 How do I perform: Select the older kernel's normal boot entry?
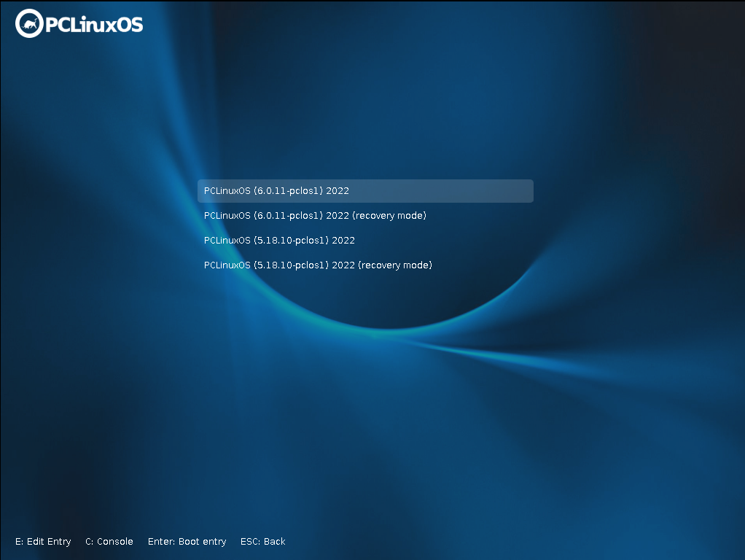click(x=279, y=241)
